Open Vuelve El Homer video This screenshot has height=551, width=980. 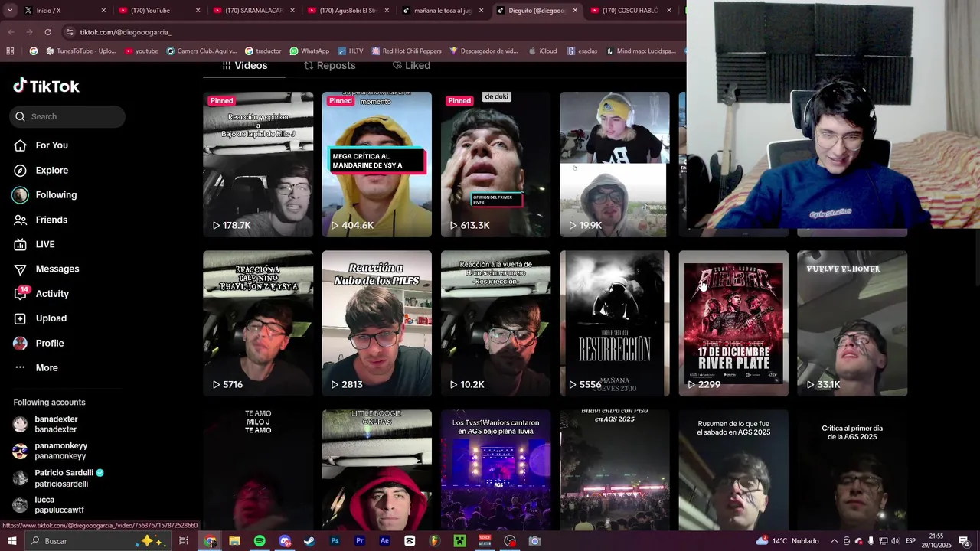852,324
